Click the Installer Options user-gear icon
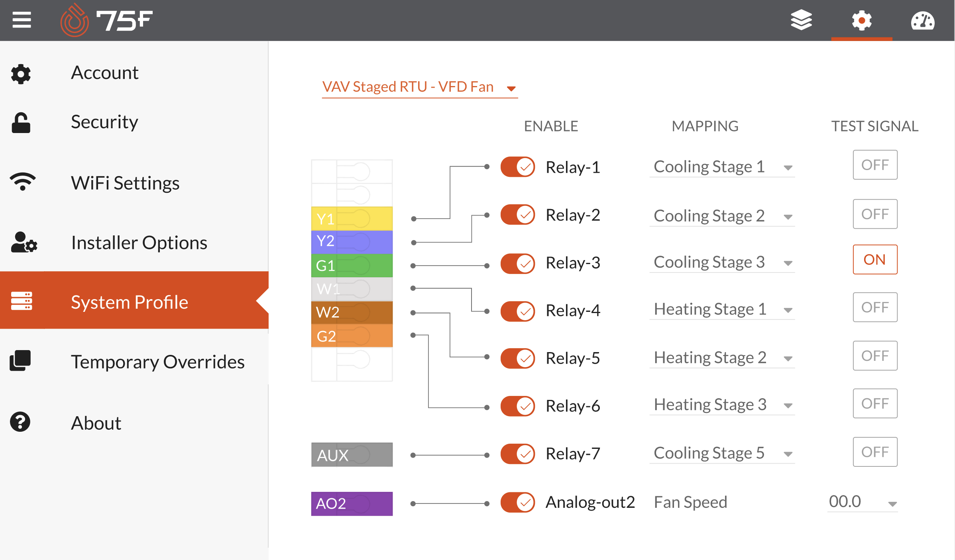The height and width of the screenshot is (560, 955). pos(24,243)
